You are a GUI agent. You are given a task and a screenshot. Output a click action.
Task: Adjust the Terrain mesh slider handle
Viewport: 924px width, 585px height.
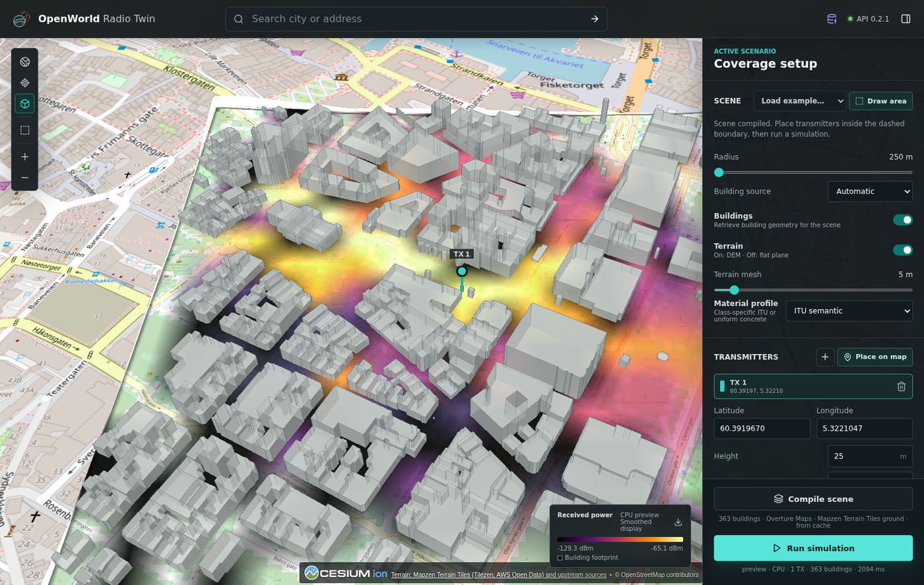tap(734, 290)
